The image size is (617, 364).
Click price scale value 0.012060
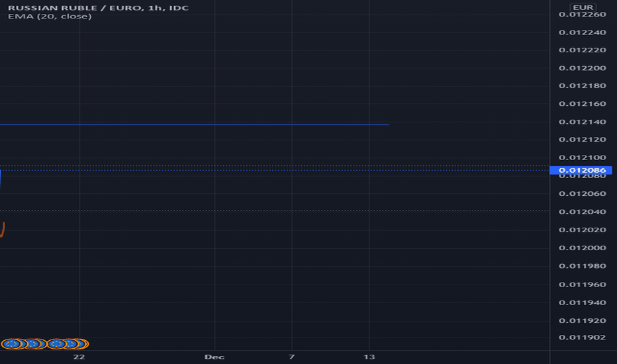583,194
